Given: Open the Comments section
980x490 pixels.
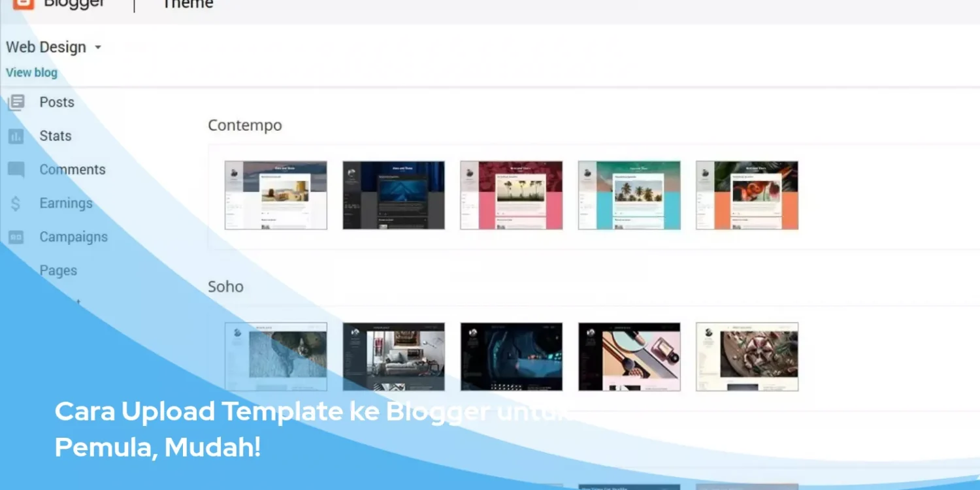Looking at the screenshot, I should [x=73, y=170].
